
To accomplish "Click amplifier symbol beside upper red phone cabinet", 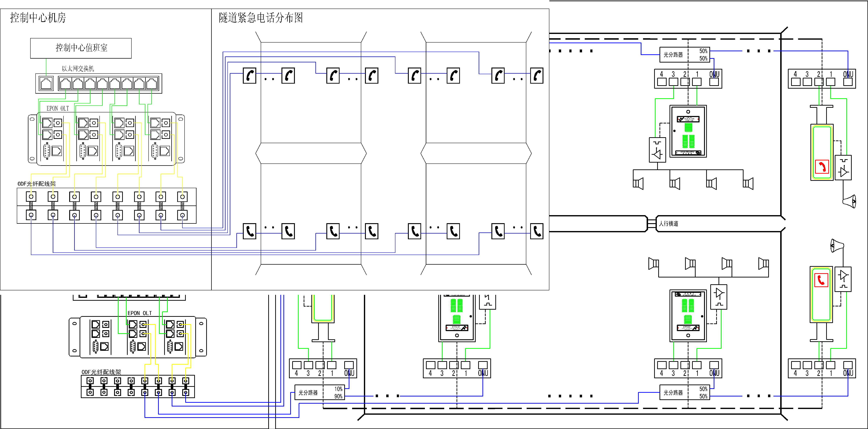I will 843,168.
